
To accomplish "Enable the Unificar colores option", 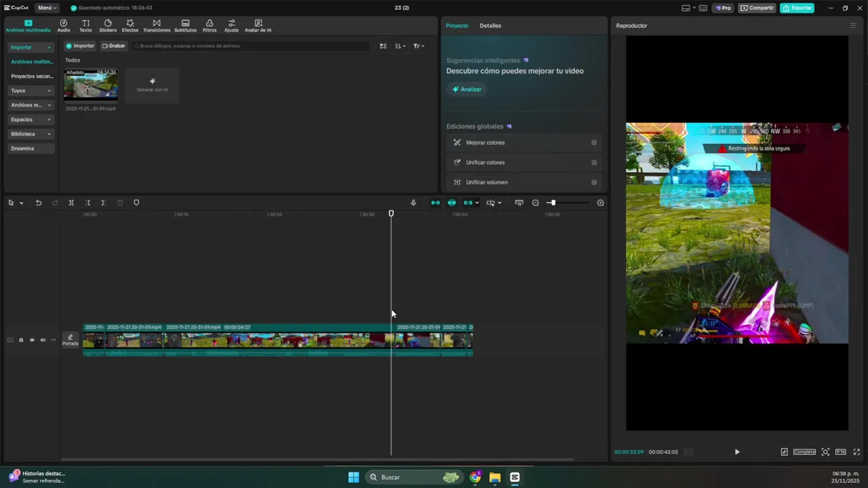I will point(594,163).
